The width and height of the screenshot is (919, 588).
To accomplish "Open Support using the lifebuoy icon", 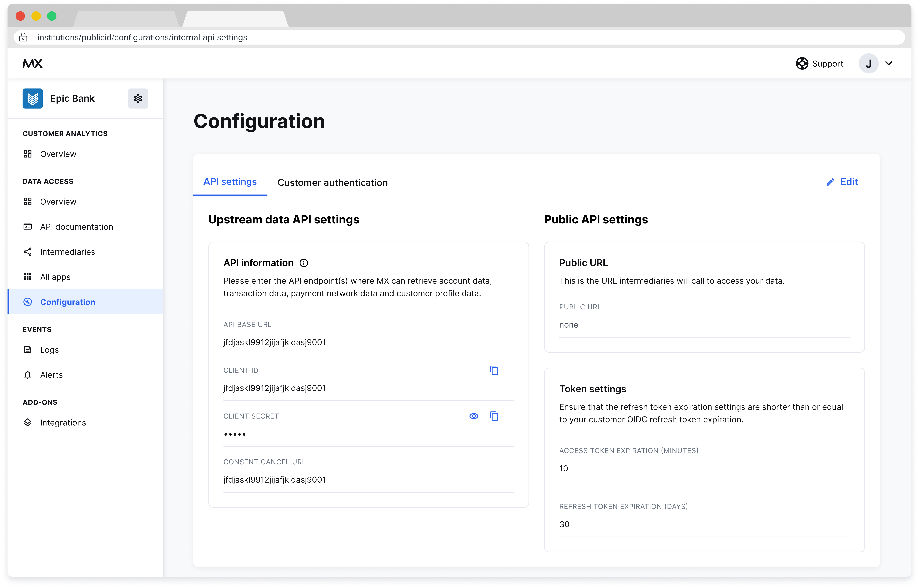I will 802,63.
